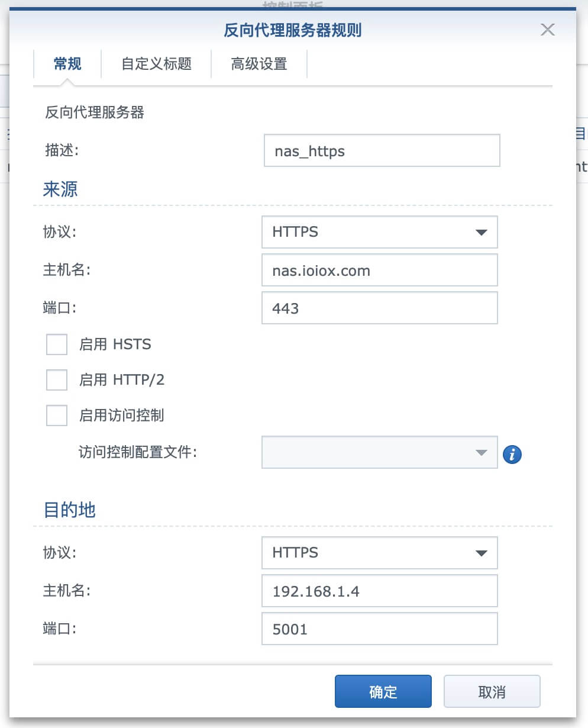This screenshot has width=588, height=728.
Task: Open the 访问控制配置文件 dropdown
Action: coord(379,453)
